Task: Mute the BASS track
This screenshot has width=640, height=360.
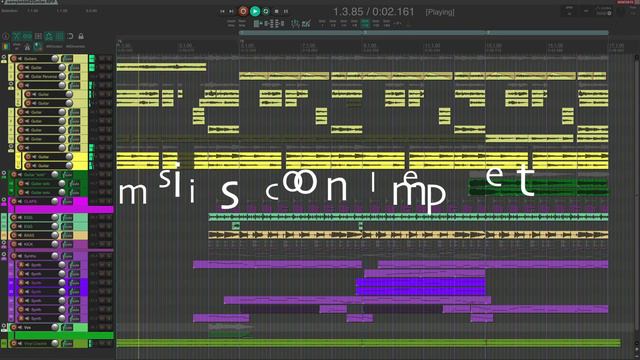Action: coord(20,235)
